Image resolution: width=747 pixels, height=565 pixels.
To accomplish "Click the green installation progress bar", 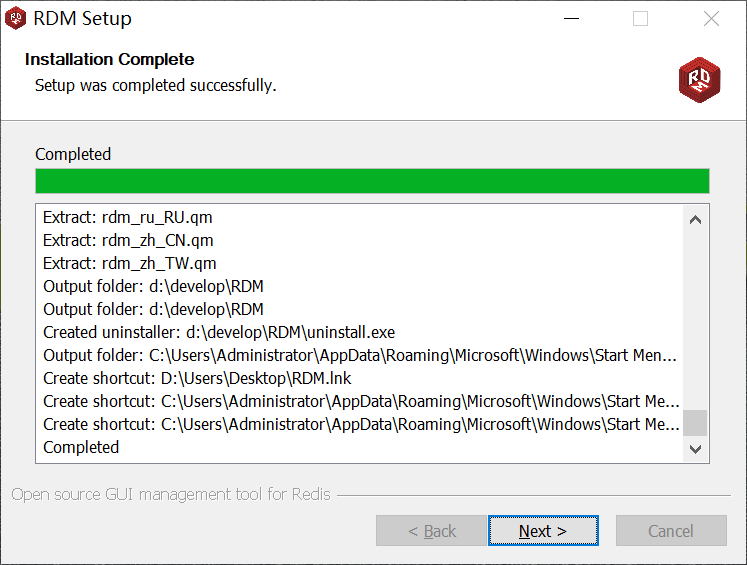I will (372, 181).
